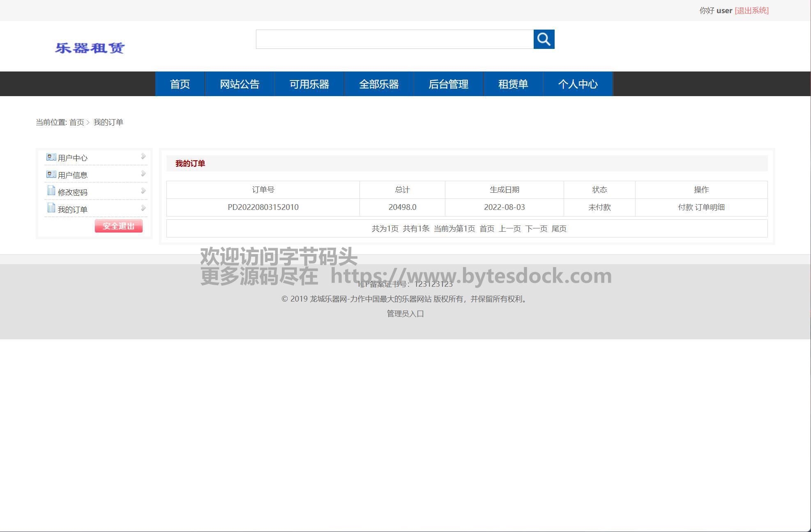Click the 乐器租赁 site logo
Image resolution: width=811 pixels, height=532 pixels.
(90, 48)
